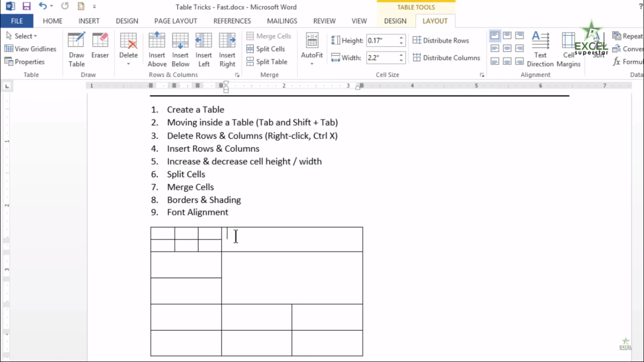Click the Repeat Header Rows icon
This screenshot has width=644, height=362.
[617, 36]
